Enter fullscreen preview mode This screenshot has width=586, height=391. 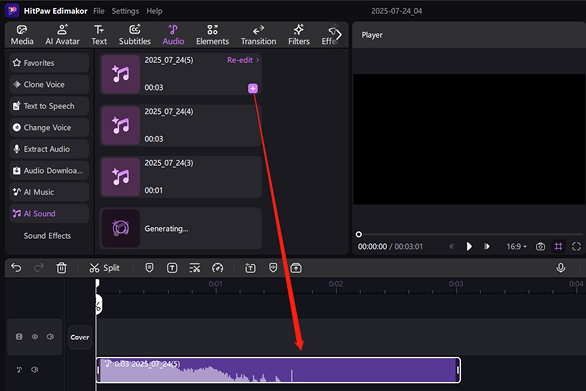(576, 246)
